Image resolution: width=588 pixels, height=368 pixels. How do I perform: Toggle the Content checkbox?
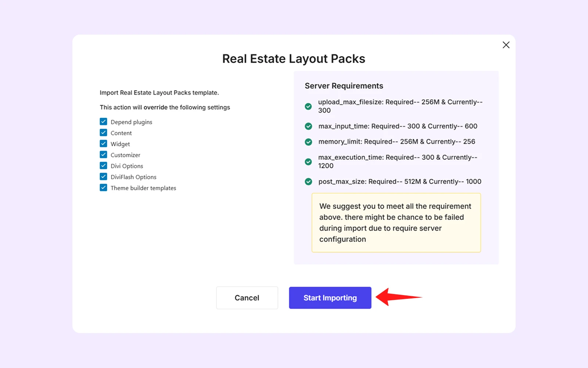pyautogui.click(x=103, y=133)
